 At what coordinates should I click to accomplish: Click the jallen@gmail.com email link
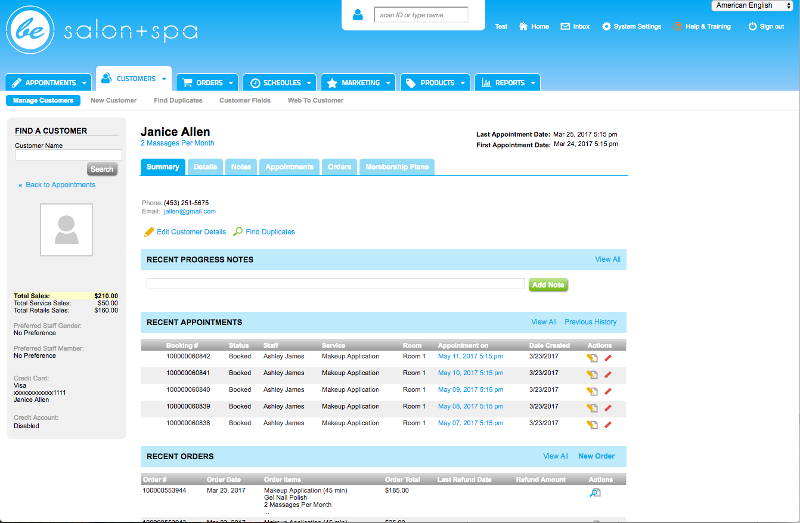190,211
